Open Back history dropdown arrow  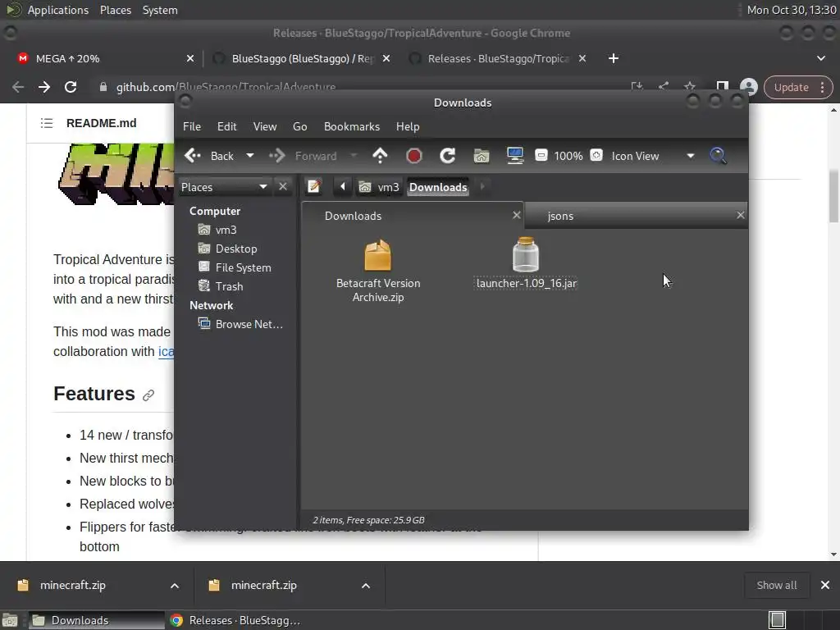249,156
